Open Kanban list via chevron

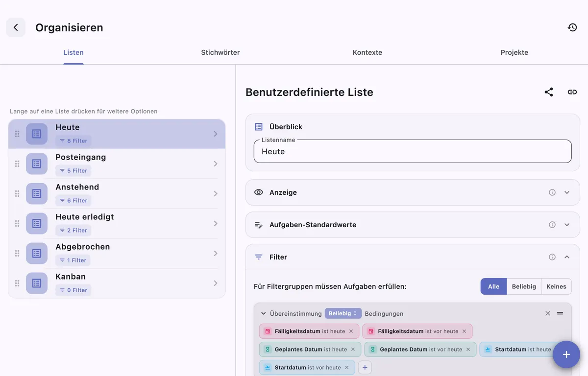tap(216, 283)
